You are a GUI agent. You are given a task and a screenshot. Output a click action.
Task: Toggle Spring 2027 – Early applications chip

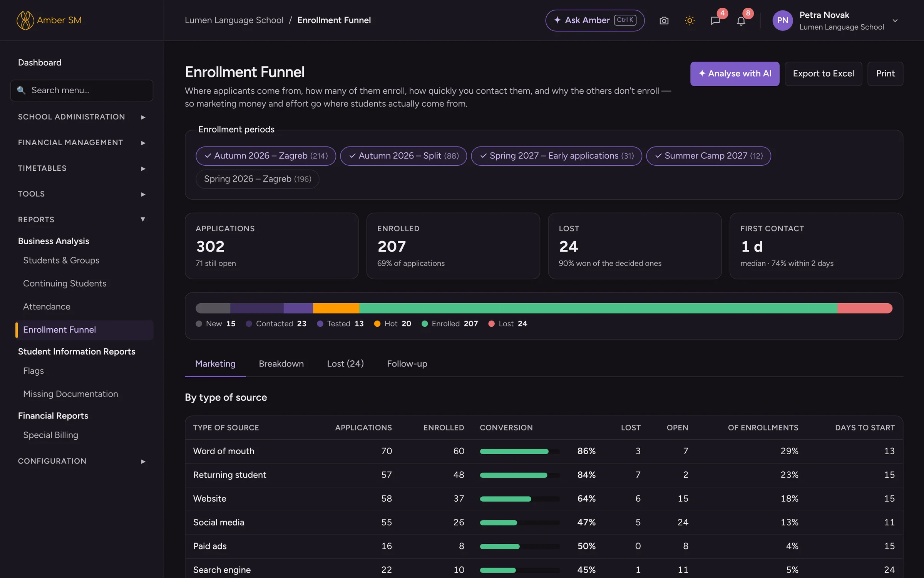point(556,156)
